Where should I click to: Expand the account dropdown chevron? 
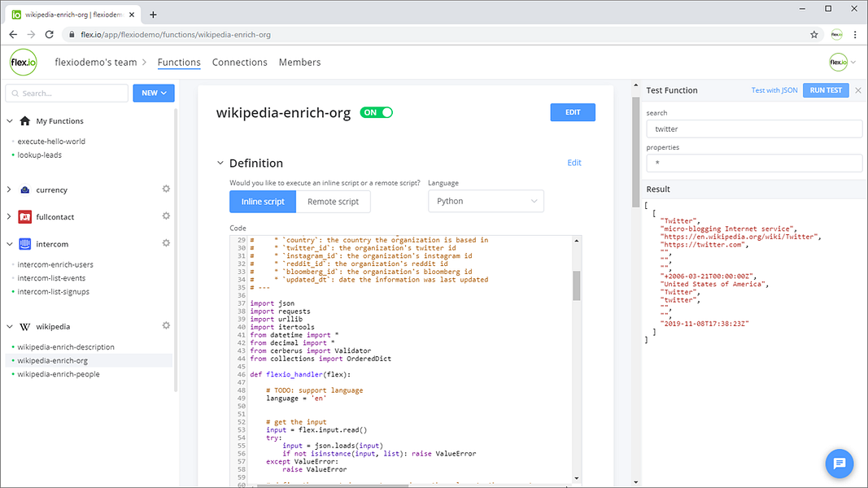click(x=853, y=62)
